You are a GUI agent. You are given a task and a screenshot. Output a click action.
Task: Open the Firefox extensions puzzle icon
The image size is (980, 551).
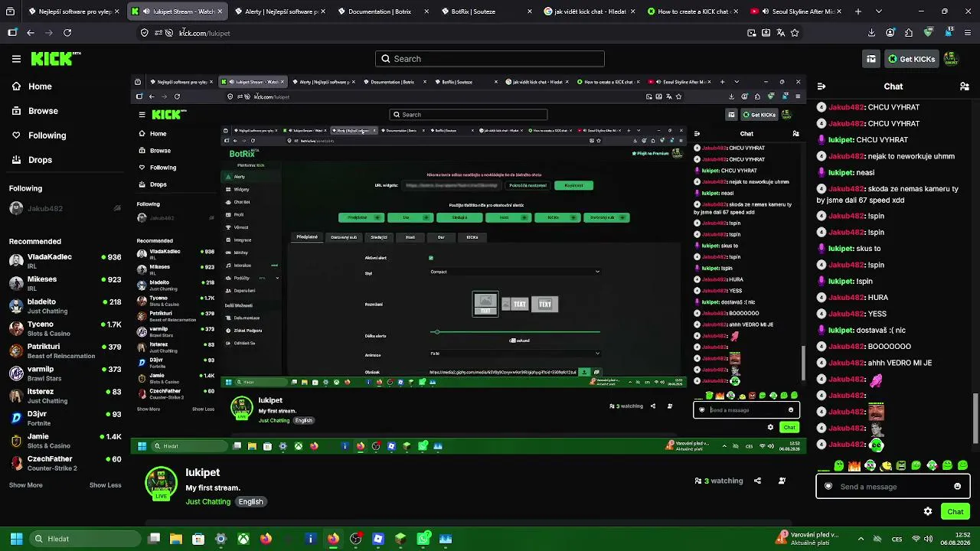pos(909,33)
